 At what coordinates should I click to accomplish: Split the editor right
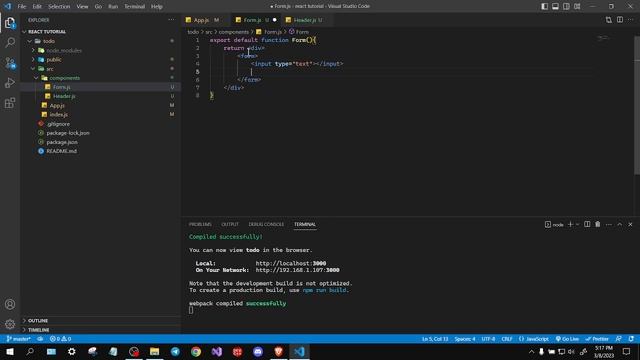pos(620,20)
